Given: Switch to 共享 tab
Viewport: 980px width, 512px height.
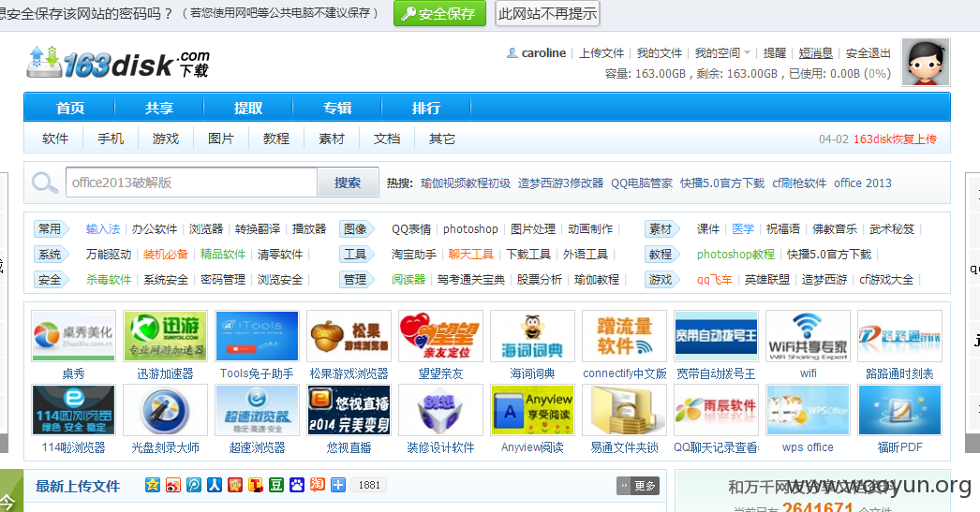Looking at the screenshot, I should pos(158,108).
